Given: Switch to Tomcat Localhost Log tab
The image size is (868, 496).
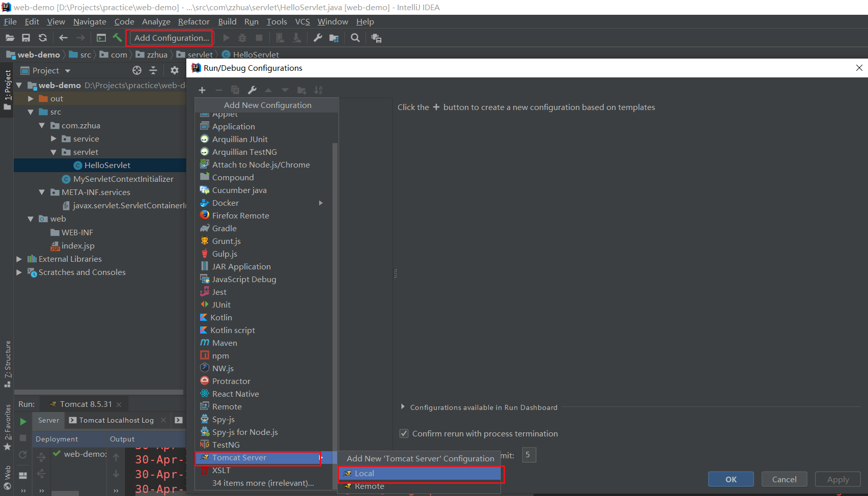Looking at the screenshot, I should [116, 420].
